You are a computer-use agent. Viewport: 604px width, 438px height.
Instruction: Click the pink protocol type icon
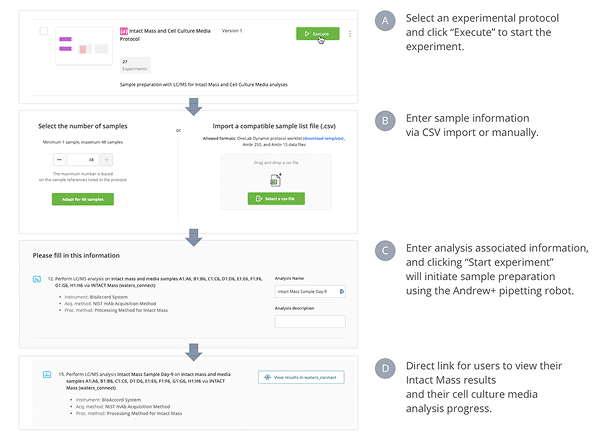tap(123, 32)
